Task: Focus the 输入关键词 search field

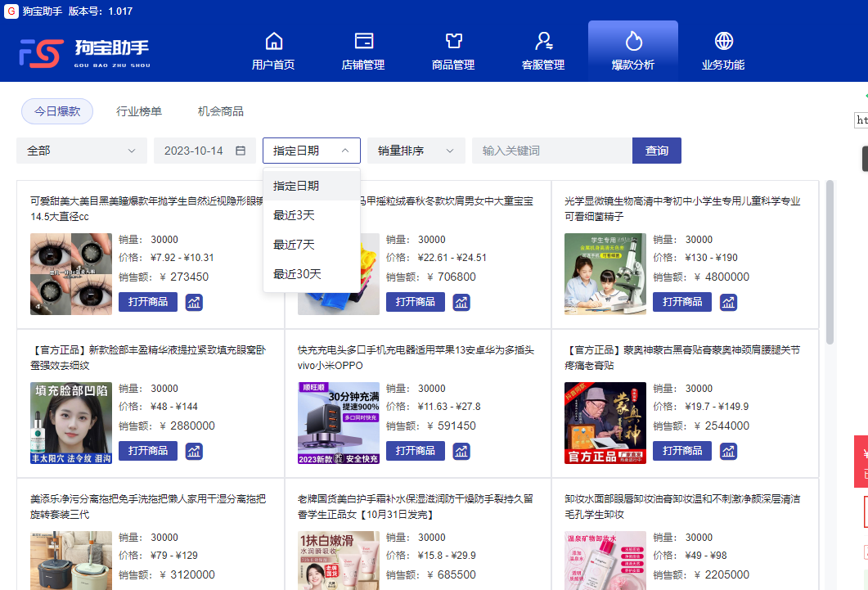Action: click(x=552, y=151)
